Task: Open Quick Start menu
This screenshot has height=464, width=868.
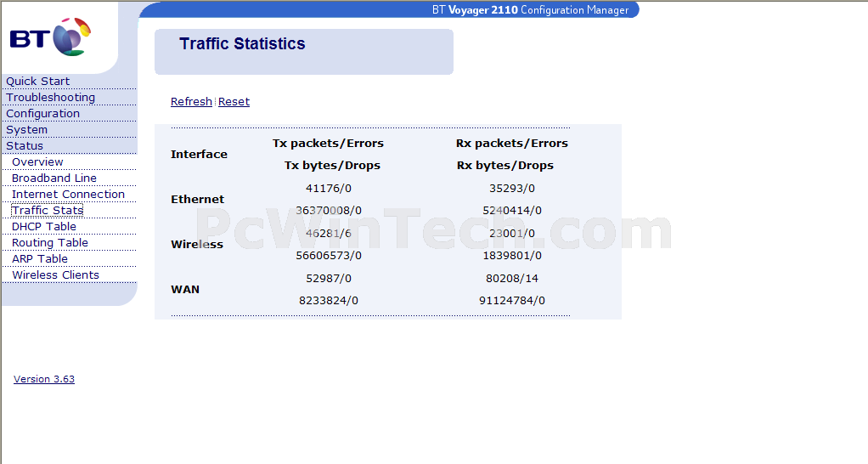Action: pos(37,82)
